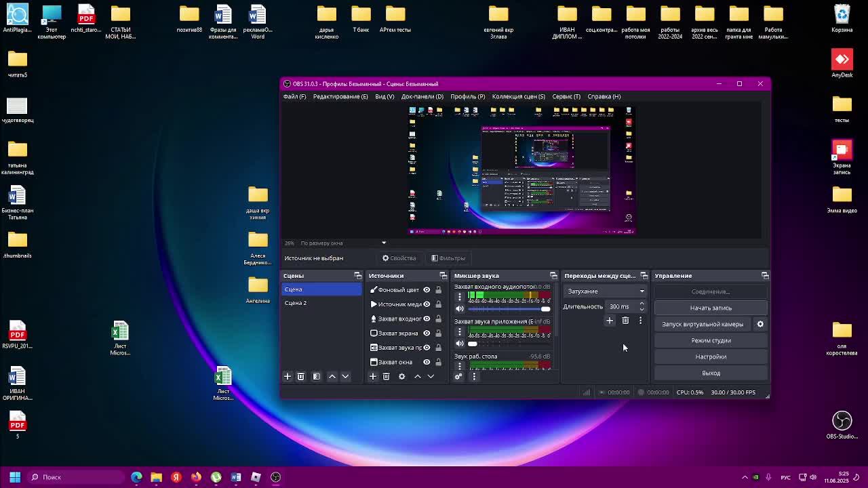Open options menu for input audio capture channel
This screenshot has height=488, width=868.
click(460, 296)
